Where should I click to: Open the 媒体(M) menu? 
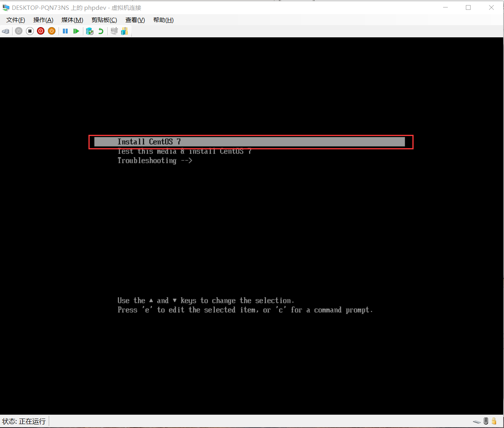click(72, 20)
